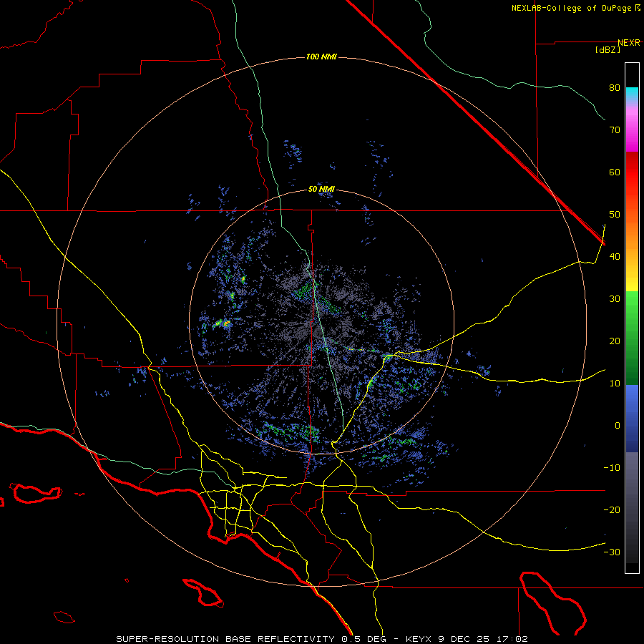Click the cyan band atop the color bar
The width and height of the screenshot is (644, 644).
[x=632, y=94]
